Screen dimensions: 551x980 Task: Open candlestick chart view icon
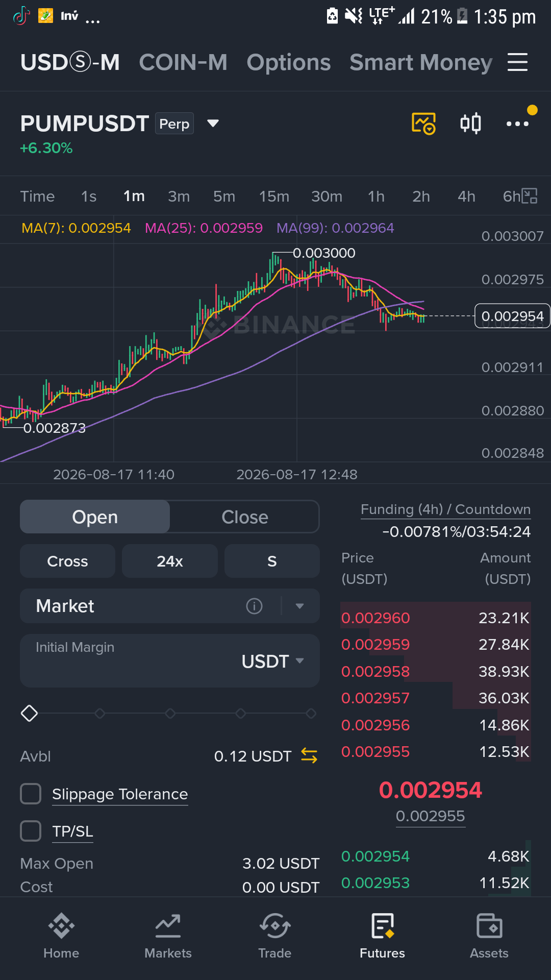tap(470, 124)
